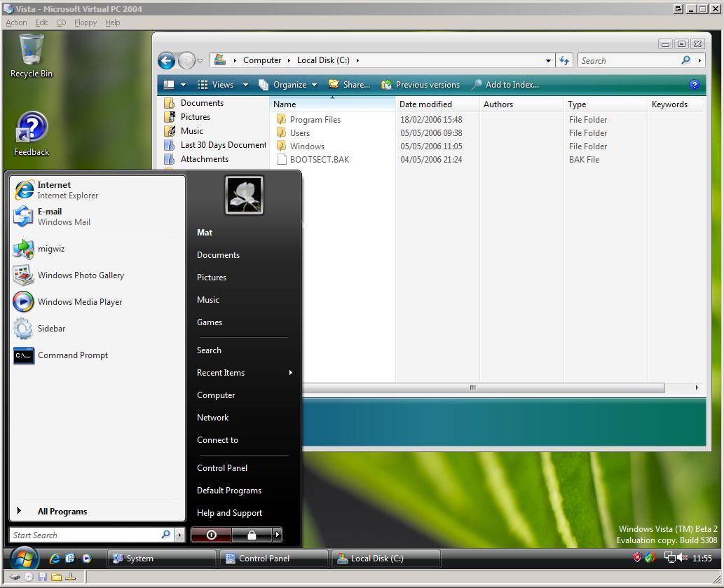Switch to System taskbar button

click(162, 559)
